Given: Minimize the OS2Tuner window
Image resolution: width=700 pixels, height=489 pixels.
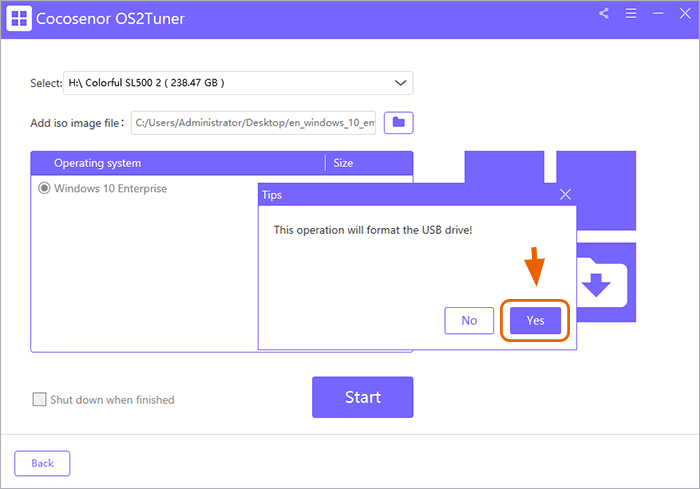Looking at the screenshot, I should pyautogui.click(x=658, y=13).
